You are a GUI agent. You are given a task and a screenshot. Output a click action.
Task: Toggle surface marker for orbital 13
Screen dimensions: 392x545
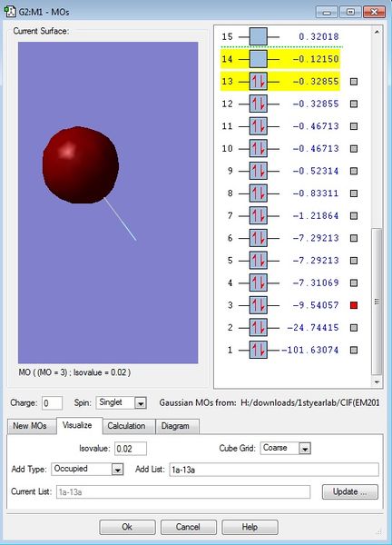pos(354,82)
